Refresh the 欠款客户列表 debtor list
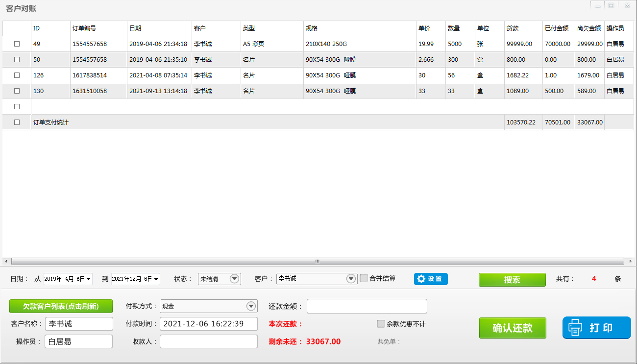The width and height of the screenshot is (637, 364). [x=61, y=306]
